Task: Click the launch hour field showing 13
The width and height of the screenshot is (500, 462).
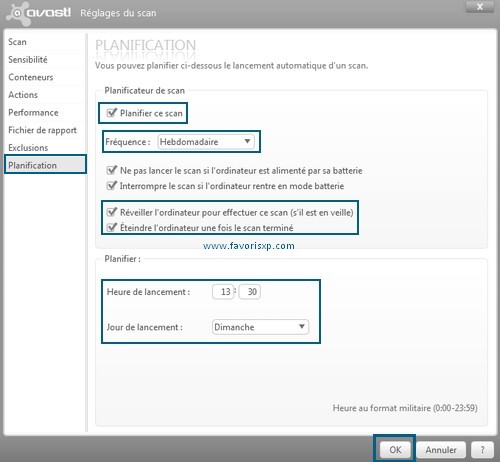Action: point(223,292)
